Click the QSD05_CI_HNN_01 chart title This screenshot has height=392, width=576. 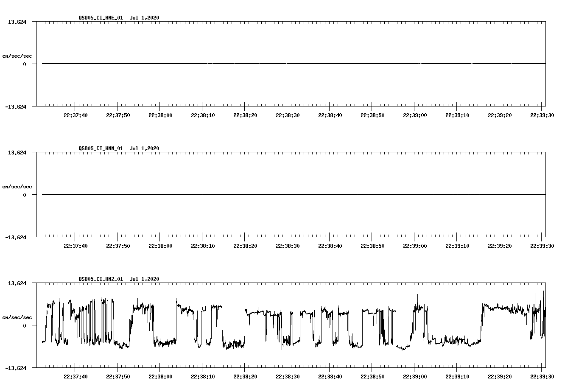(119, 148)
